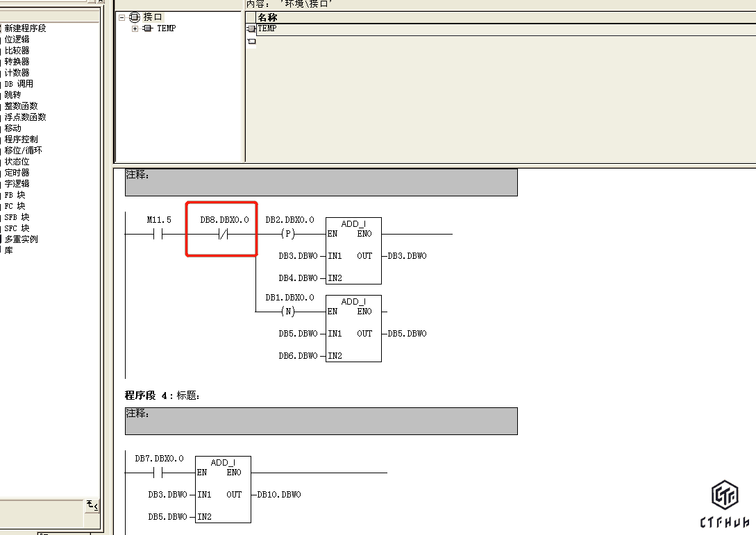Select the DB7.DBX0.0 contact in segment 4

click(159, 473)
